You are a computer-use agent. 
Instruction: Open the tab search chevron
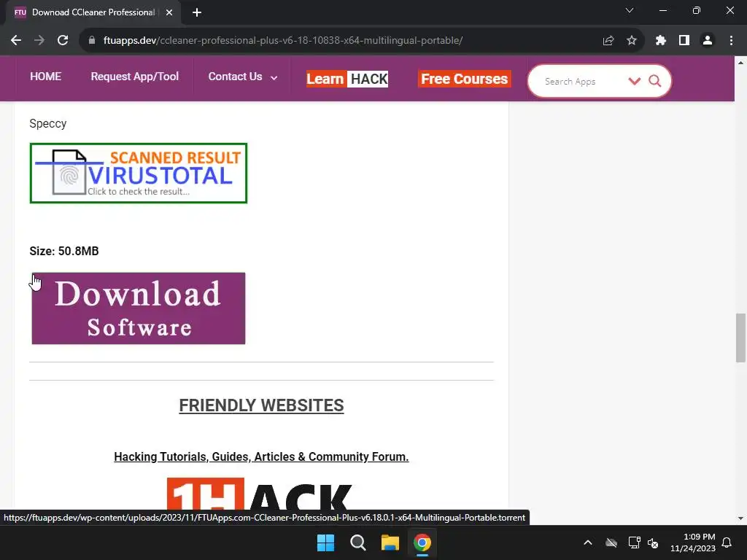tap(630, 10)
